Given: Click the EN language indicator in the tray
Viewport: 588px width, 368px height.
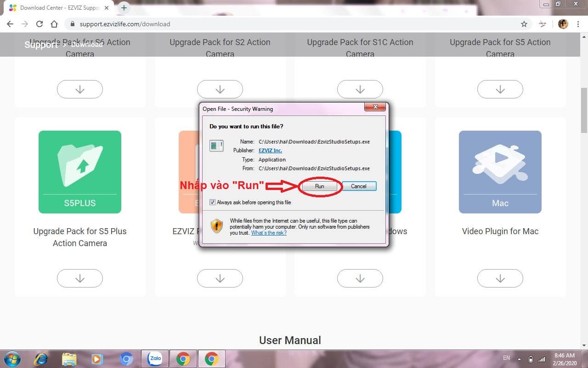Looking at the screenshot, I should click(x=506, y=358).
